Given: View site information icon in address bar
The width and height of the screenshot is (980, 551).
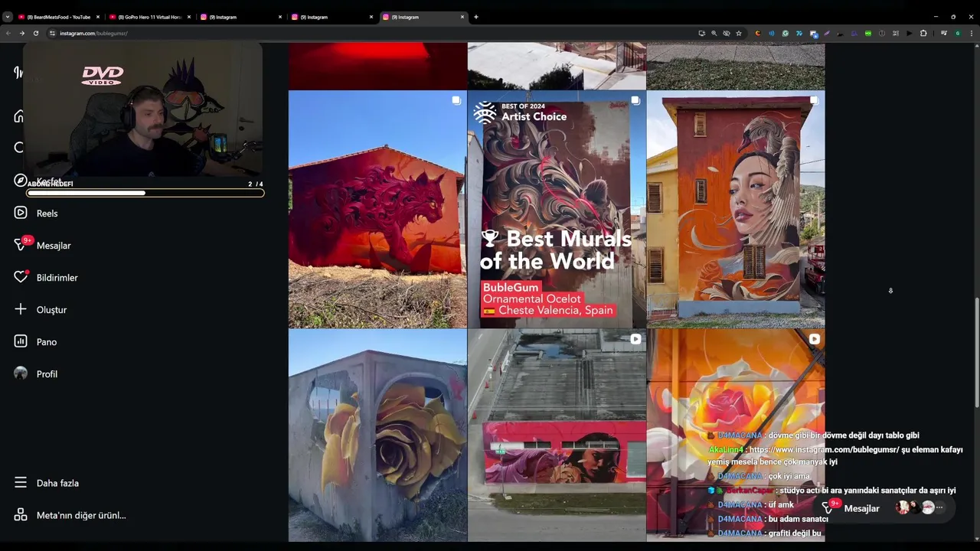Looking at the screenshot, I should [52, 33].
